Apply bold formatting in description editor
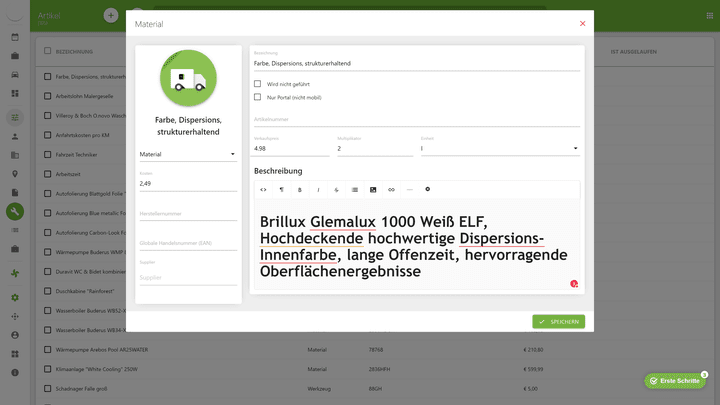Image resolution: width=720 pixels, height=405 pixels. pos(300,190)
